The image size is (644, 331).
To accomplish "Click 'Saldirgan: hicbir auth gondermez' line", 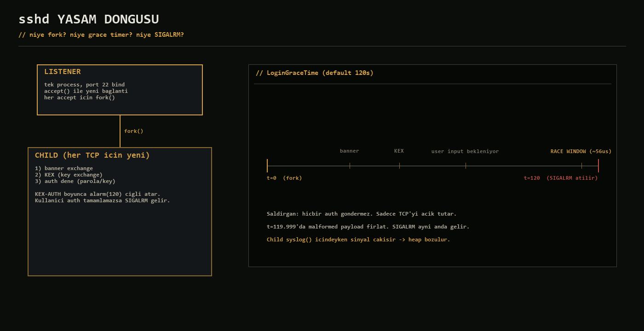I will click(362, 214).
